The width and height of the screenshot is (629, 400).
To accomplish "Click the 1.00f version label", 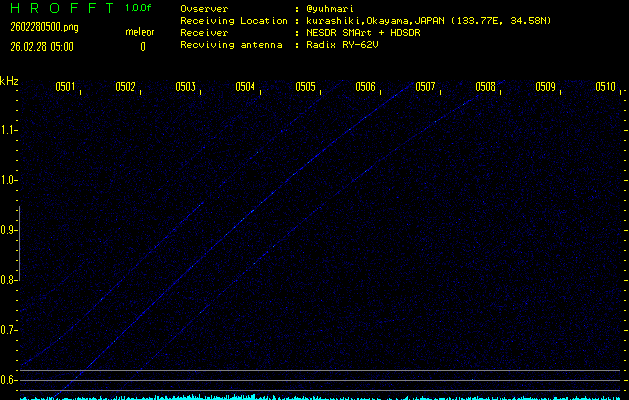I will pyautogui.click(x=139, y=8).
